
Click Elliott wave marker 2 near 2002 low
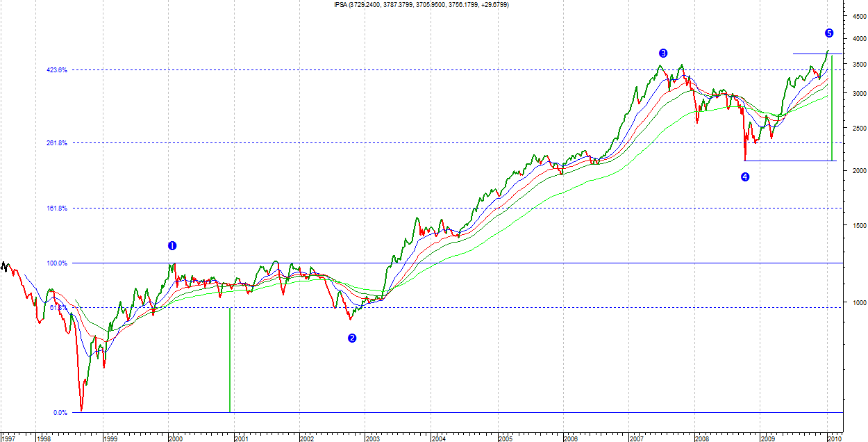click(x=352, y=338)
